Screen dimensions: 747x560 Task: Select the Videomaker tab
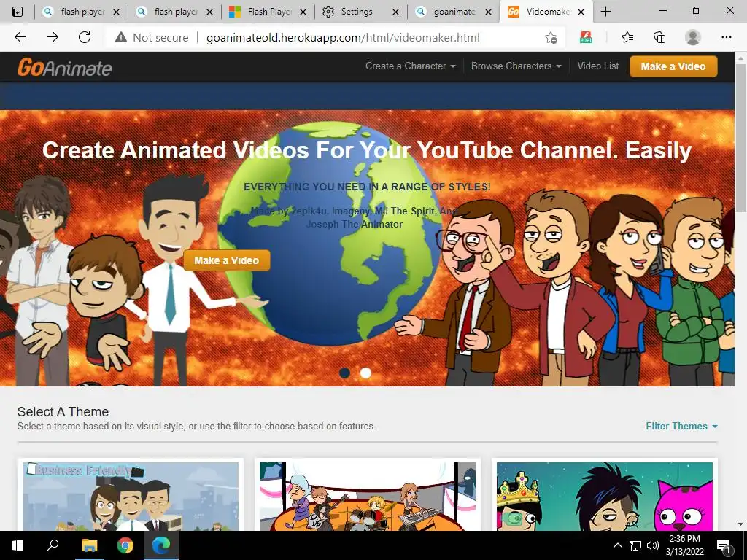(x=546, y=12)
